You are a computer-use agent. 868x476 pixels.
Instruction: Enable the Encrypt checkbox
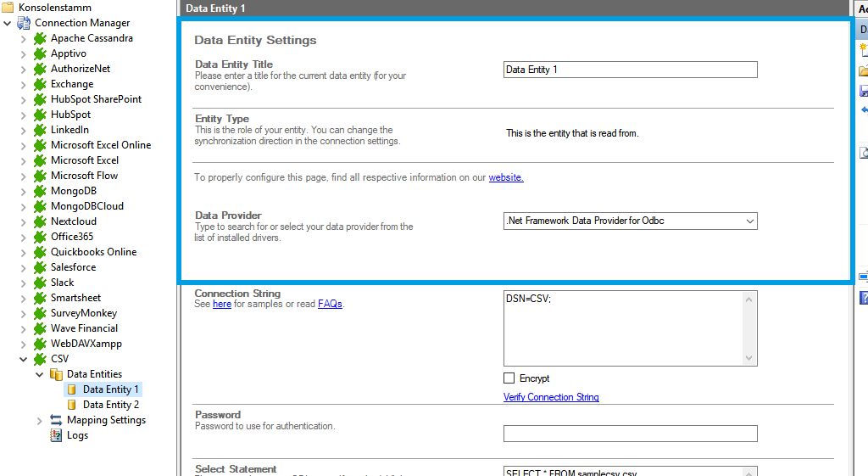pos(509,378)
